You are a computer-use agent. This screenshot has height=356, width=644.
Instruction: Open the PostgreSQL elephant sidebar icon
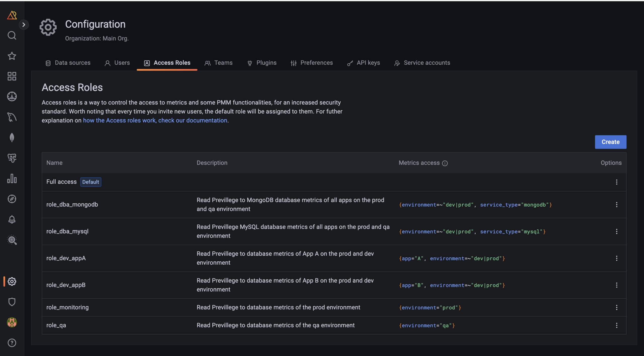pos(12,158)
